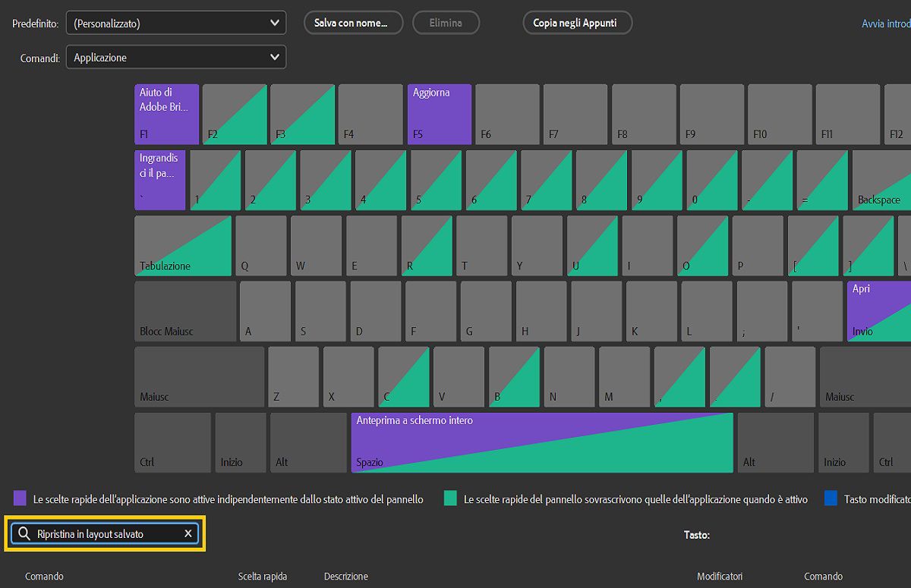Select the right Alt key
The height and width of the screenshot is (588, 911).
[776, 442]
